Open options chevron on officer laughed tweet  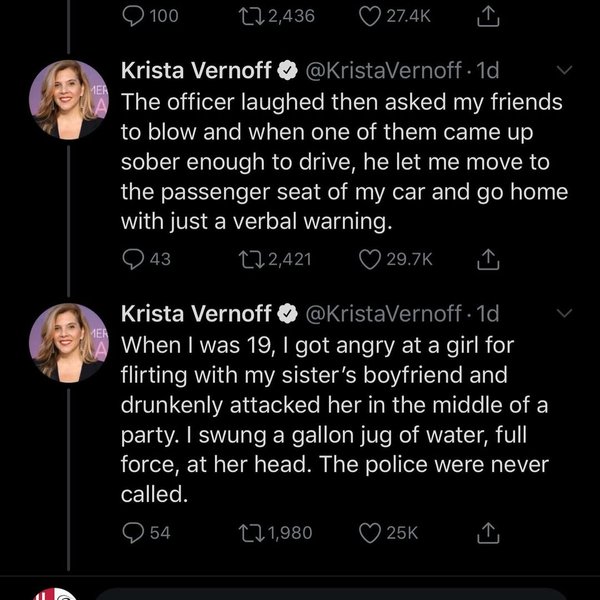[x=564, y=72]
